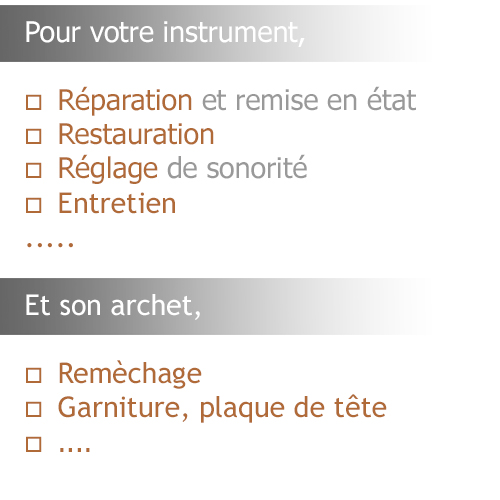500x500 pixels.
Task: Open the Restauration link
Action: 136,134
